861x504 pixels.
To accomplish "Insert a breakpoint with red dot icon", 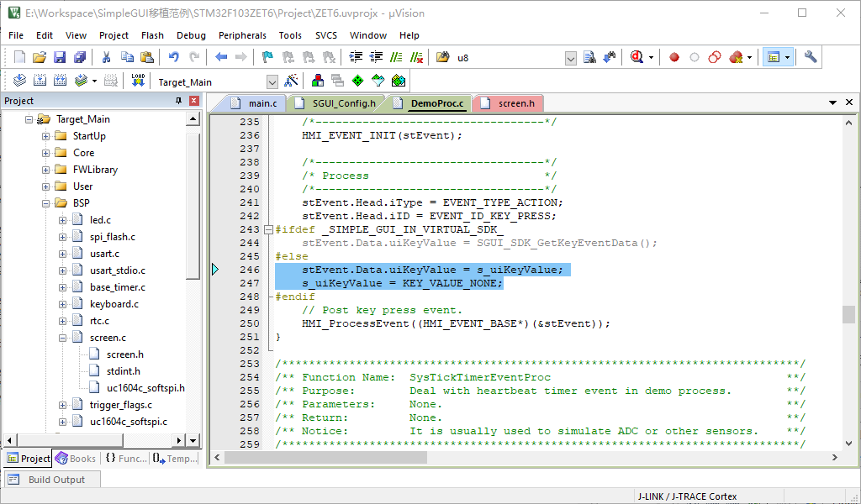I will point(674,57).
